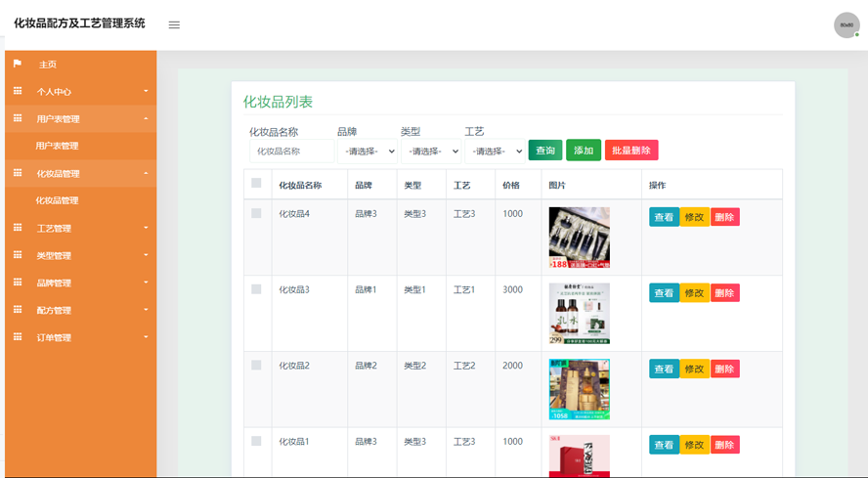Collapse the 化妆品管理 parent menu
Viewport: 868px width, 478px height.
point(81,173)
